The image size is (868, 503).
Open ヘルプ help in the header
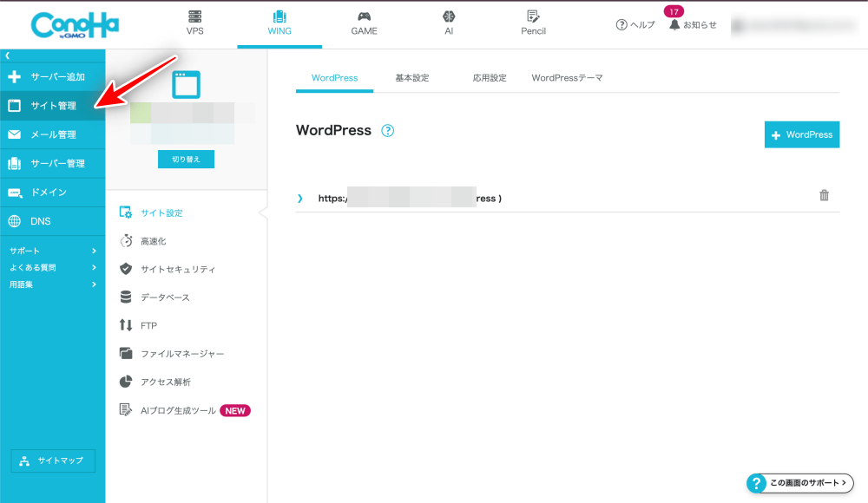635,25
